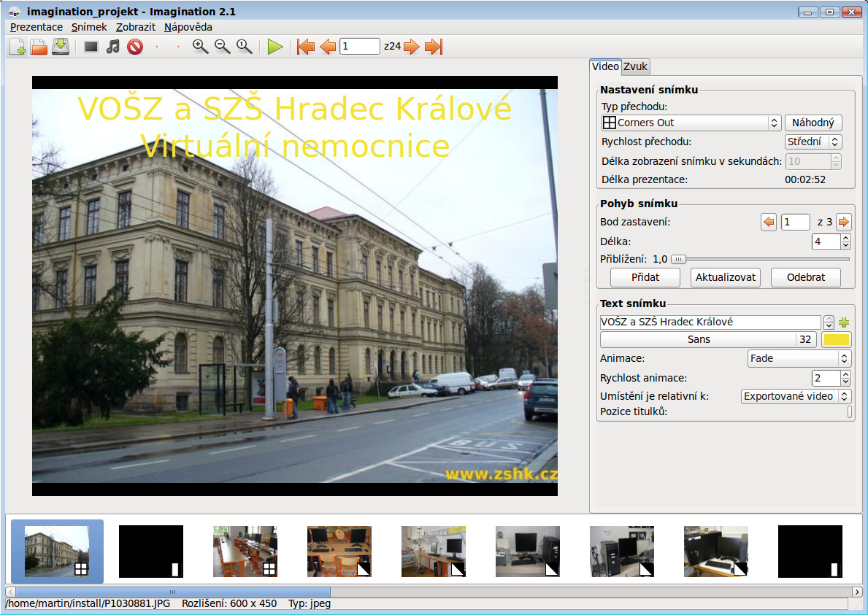Go to the next slide arrow
Image resolution: width=868 pixels, height=615 pixels.
coord(411,47)
